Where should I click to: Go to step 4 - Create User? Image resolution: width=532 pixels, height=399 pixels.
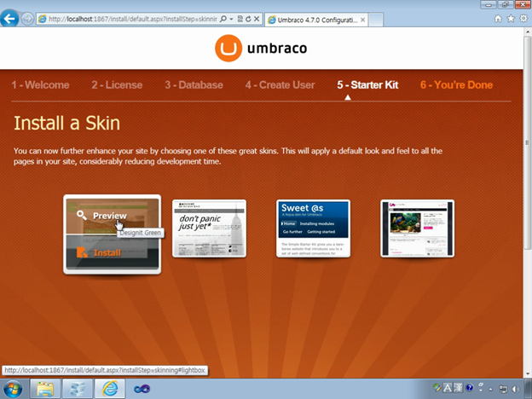(280, 84)
